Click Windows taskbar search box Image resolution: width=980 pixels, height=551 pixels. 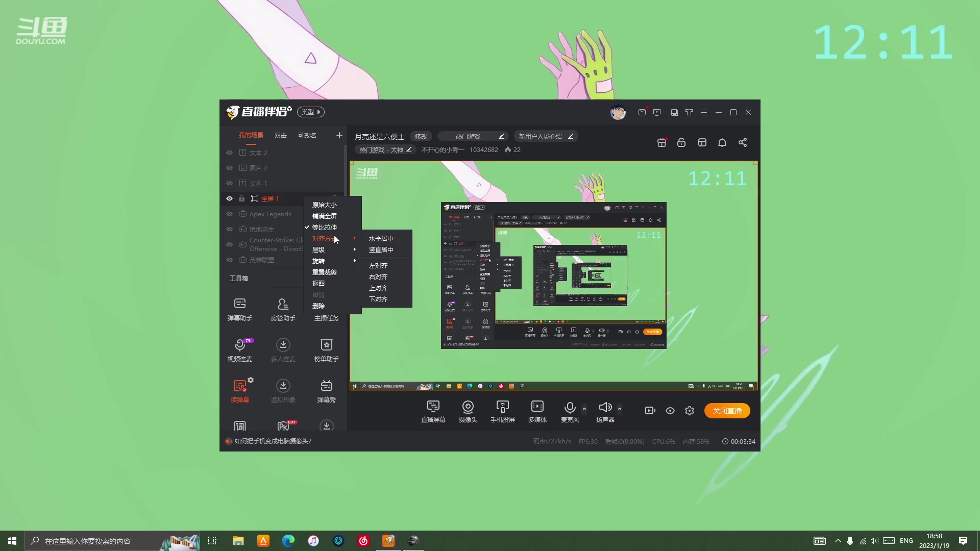112,541
